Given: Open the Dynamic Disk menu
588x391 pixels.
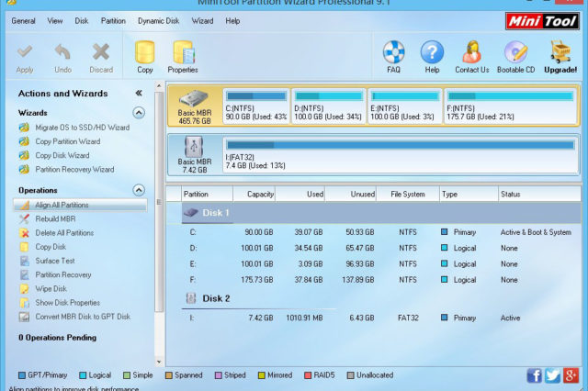Looking at the screenshot, I should click(x=159, y=20).
